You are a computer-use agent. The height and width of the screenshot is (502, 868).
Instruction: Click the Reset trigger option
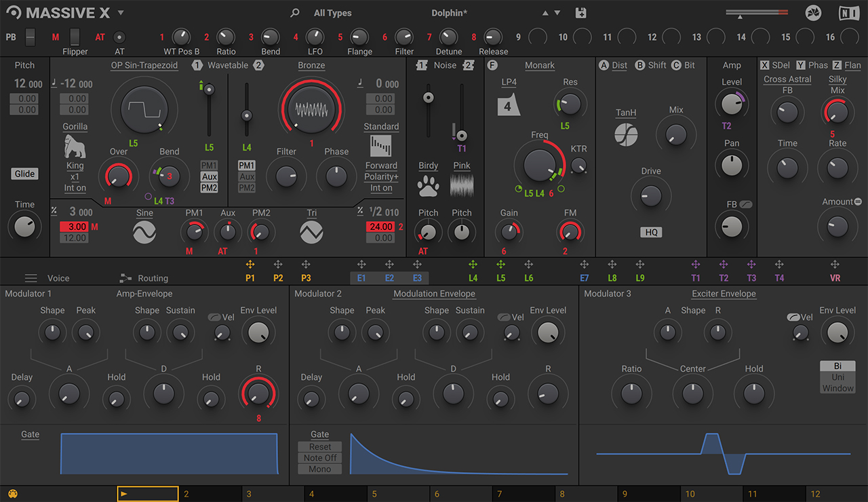click(320, 447)
